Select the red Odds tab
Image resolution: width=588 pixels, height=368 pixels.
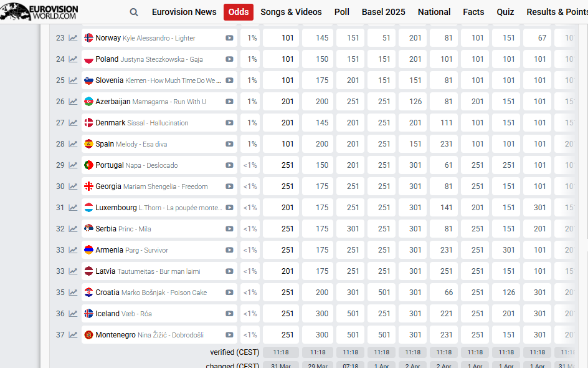click(x=239, y=12)
